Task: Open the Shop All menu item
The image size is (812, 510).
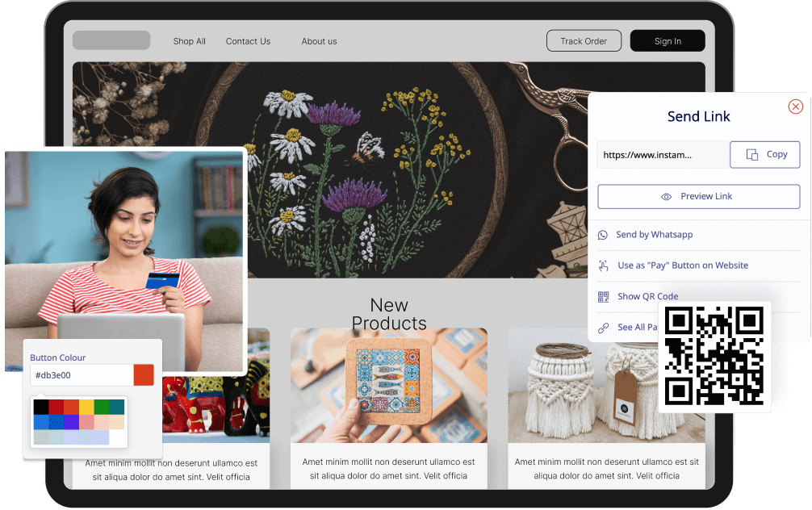Action: click(189, 41)
